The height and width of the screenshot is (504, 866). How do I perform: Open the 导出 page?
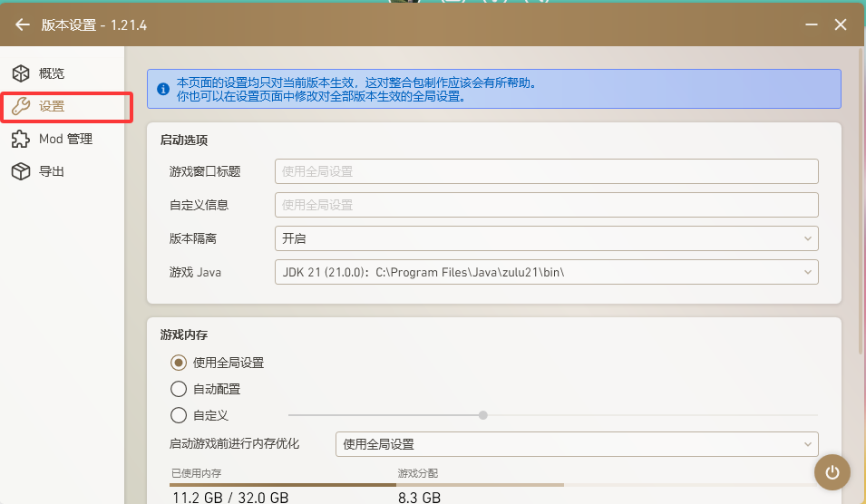tap(62, 171)
